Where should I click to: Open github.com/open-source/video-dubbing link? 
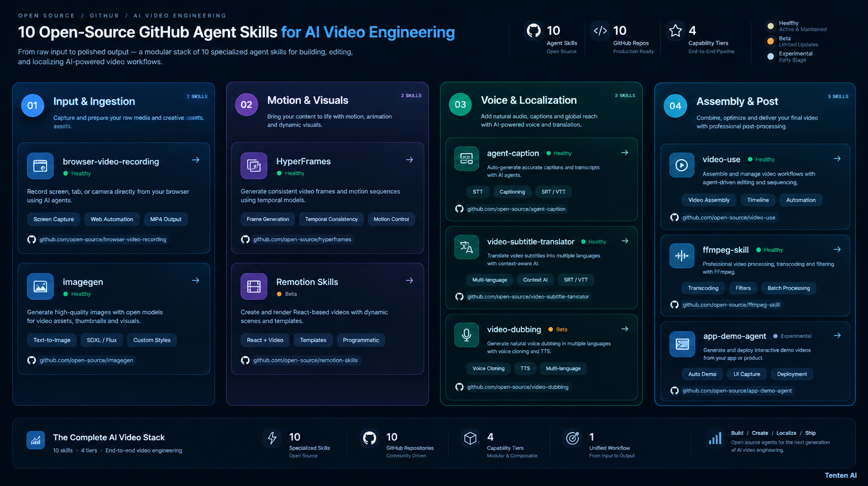(518, 386)
